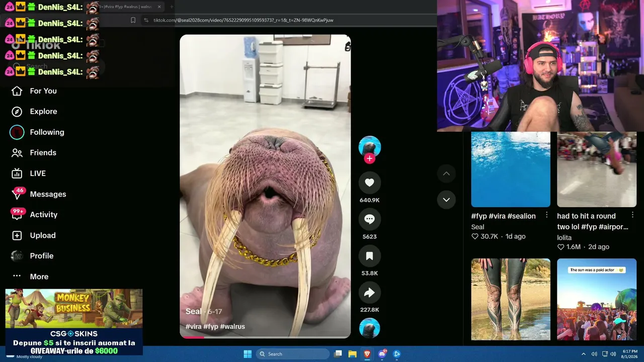
Task: Click the taskbar Search box
Action: click(292, 354)
